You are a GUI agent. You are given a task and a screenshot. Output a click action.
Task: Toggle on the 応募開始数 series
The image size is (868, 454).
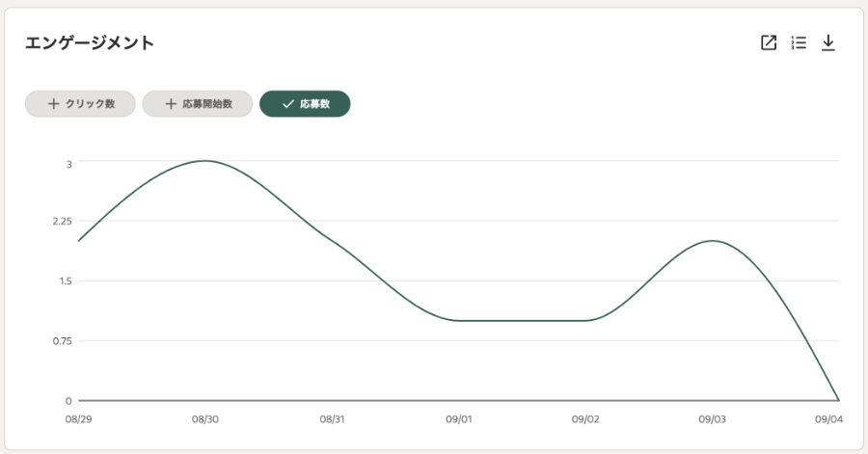pos(198,104)
